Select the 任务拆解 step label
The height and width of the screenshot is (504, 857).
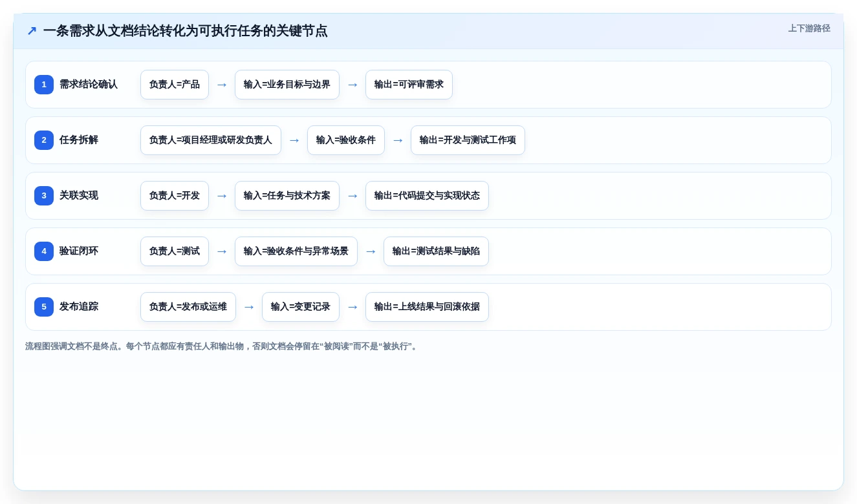(x=79, y=140)
